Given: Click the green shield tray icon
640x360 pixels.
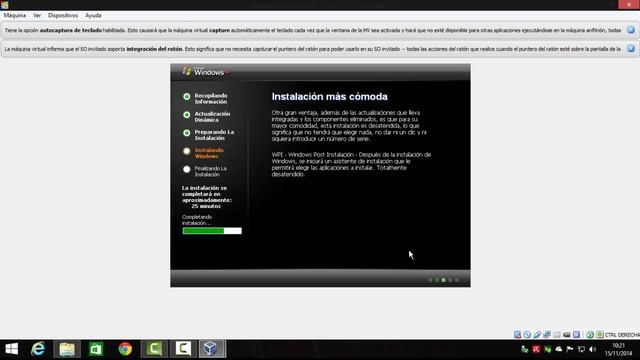Looking at the screenshot, I should pyautogui.click(x=548, y=349).
